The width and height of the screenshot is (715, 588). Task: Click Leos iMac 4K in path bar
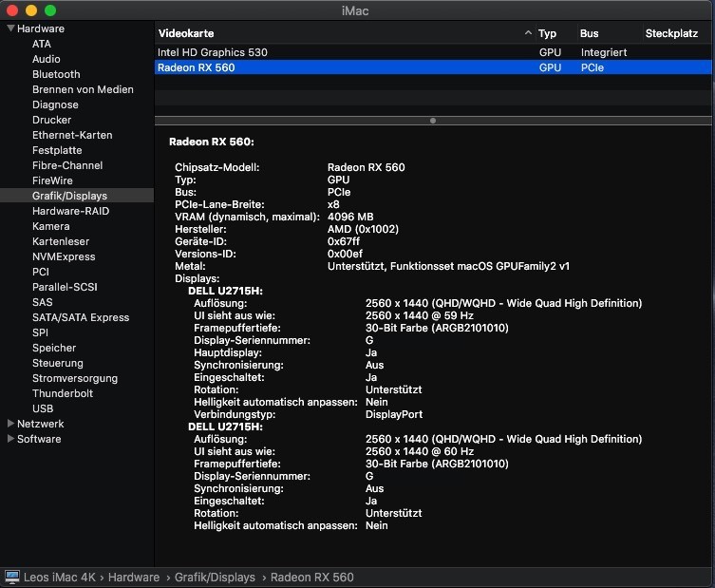tap(62, 578)
